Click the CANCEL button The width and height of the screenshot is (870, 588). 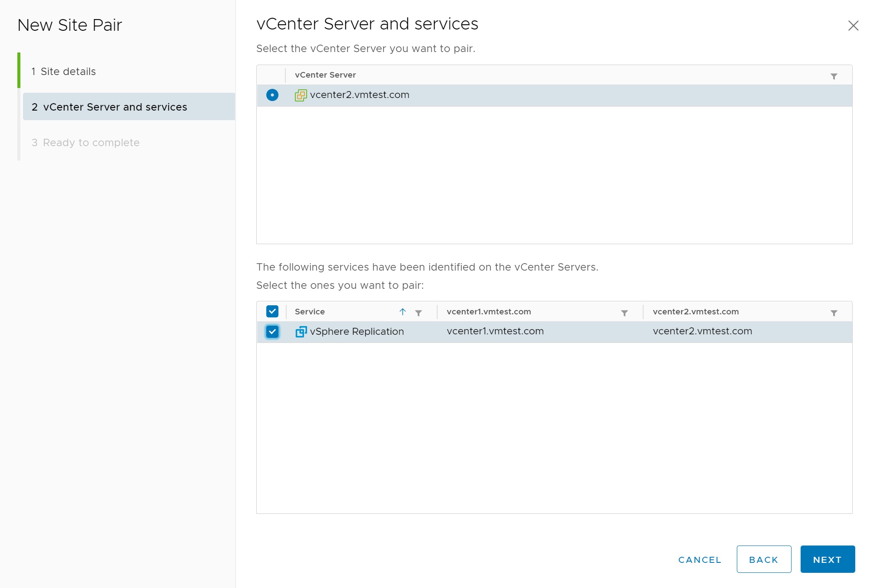(x=700, y=559)
